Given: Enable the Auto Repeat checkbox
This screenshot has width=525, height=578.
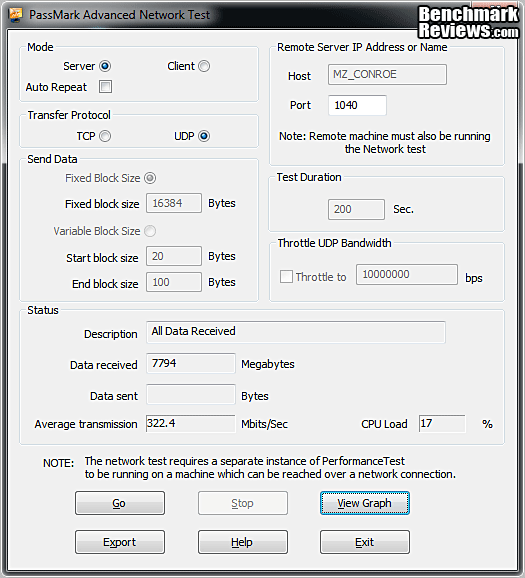Looking at the screenshot, I should 105,87.
